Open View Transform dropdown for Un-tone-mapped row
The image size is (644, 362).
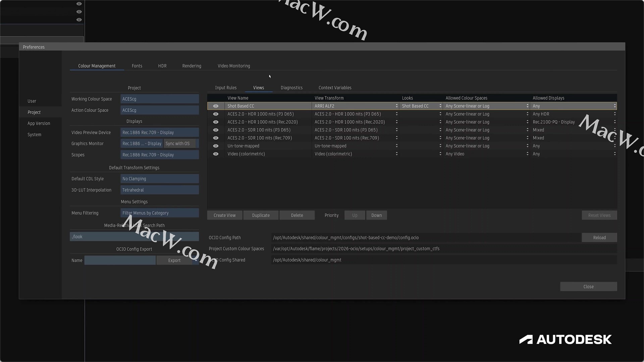tap(356, 146)
